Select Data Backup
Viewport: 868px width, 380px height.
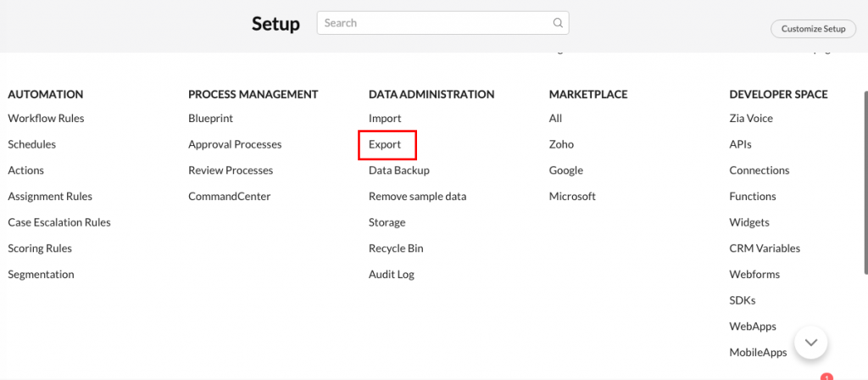[399, 170]
